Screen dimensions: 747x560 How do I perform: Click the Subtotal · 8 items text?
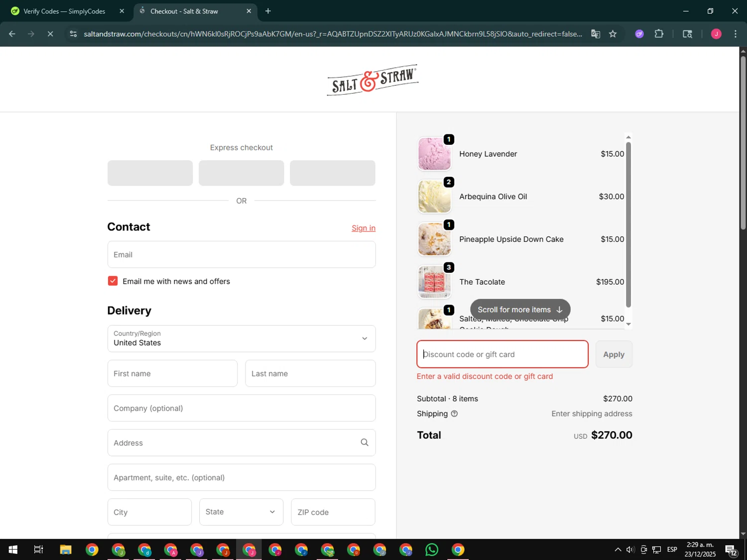447,399
